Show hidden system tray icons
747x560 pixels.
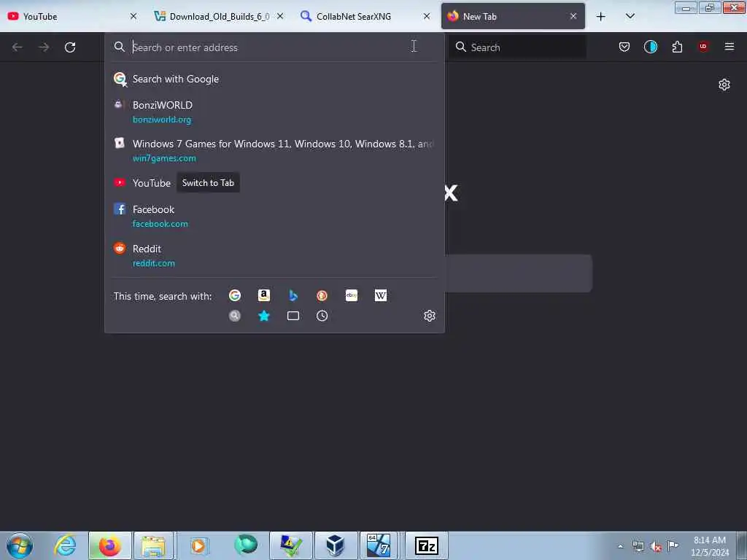pyautogui.click(x=620, y=546)
